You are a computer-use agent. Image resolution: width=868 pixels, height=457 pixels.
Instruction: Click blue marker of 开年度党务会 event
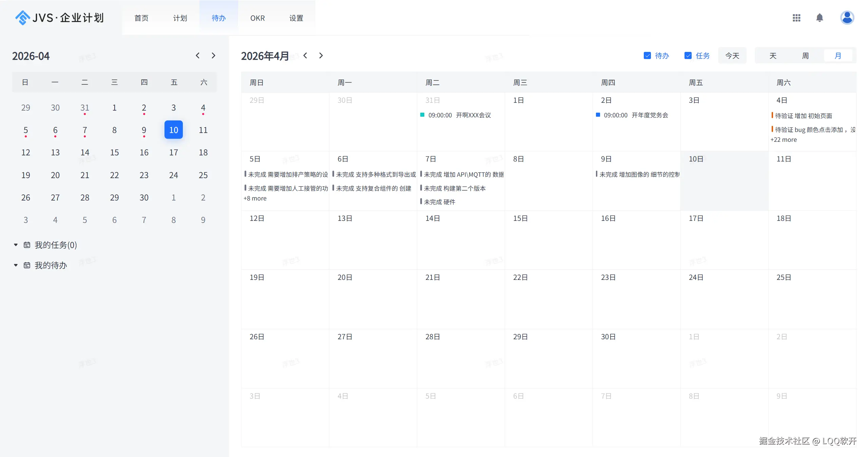(x=598, y=115)
